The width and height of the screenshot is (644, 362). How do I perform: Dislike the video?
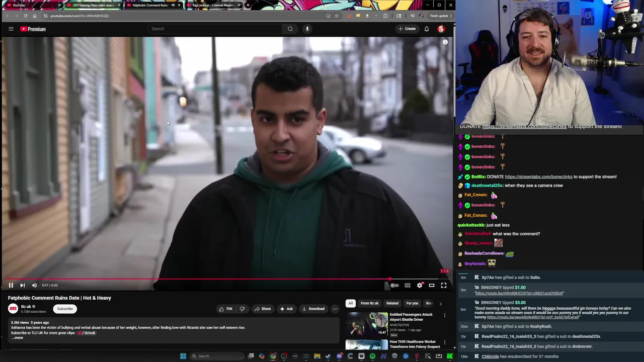point(242,309)
